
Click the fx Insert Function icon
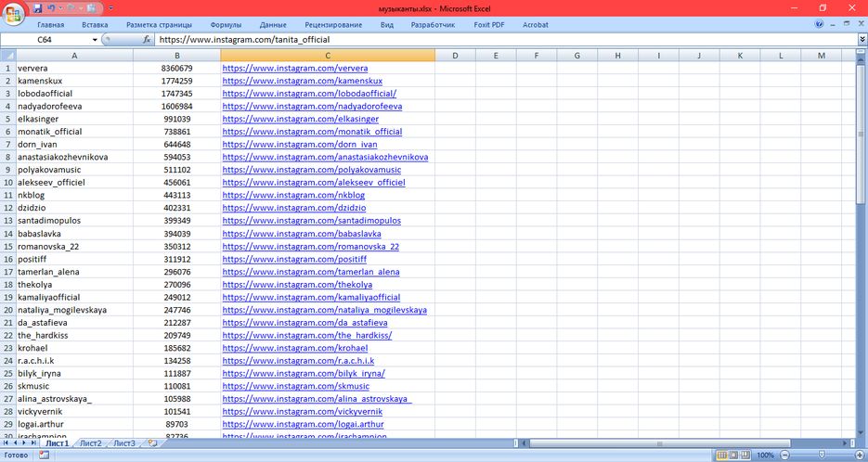pyautogui.click(x=147, y=39)
